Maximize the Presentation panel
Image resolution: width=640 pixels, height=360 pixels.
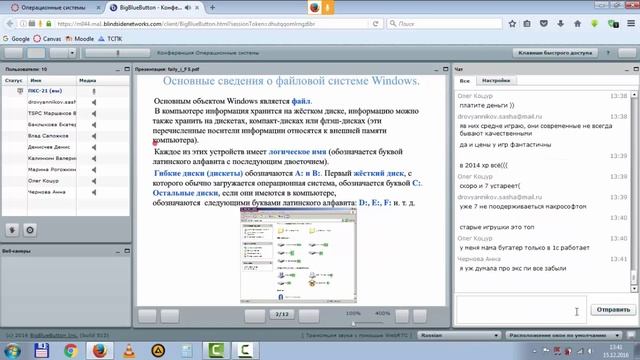(446, 69)
